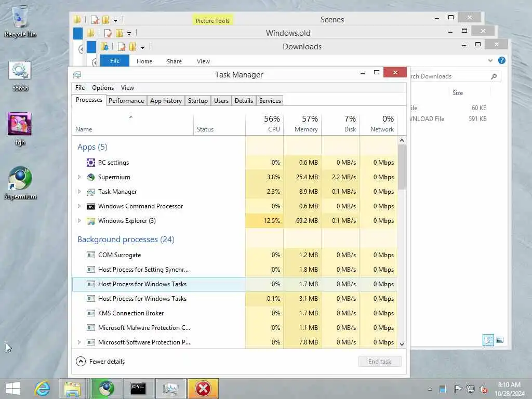Click the muted volume tray icon
532x399 pixels.
483,389
